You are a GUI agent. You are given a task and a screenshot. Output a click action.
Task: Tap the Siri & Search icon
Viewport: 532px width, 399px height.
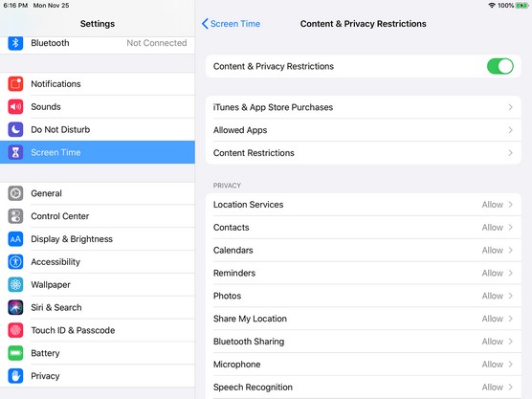click(15, 307)
